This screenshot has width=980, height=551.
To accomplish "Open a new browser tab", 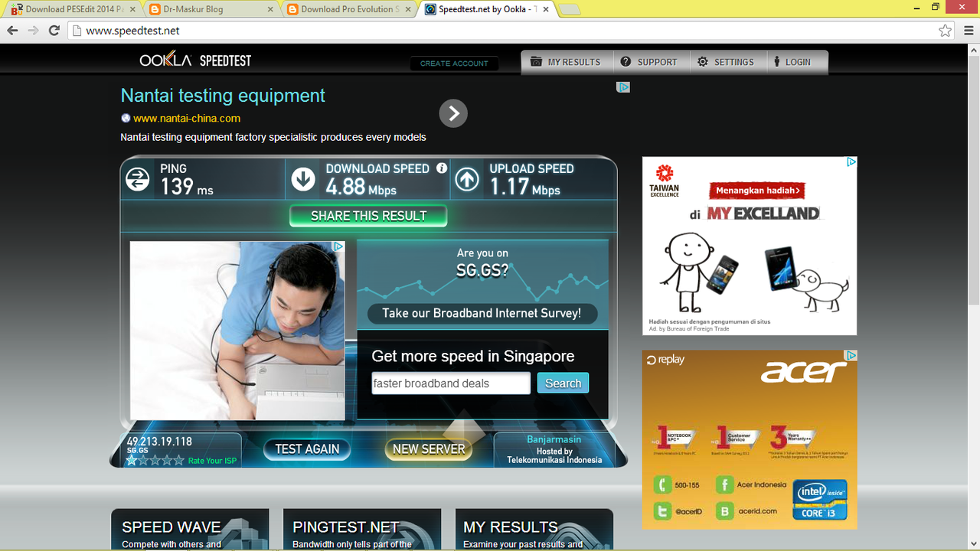I will [x=570, y=9].
